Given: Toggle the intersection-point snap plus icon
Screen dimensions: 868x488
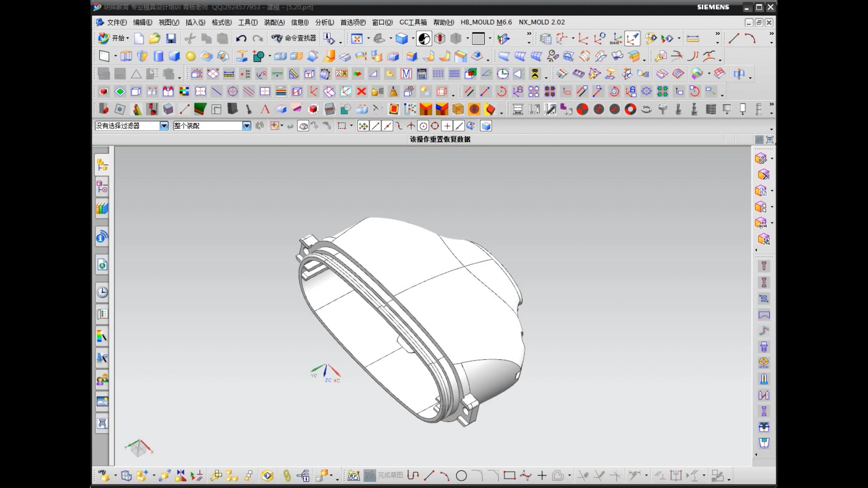Looking at the screenshot, I should coord(447,126).
